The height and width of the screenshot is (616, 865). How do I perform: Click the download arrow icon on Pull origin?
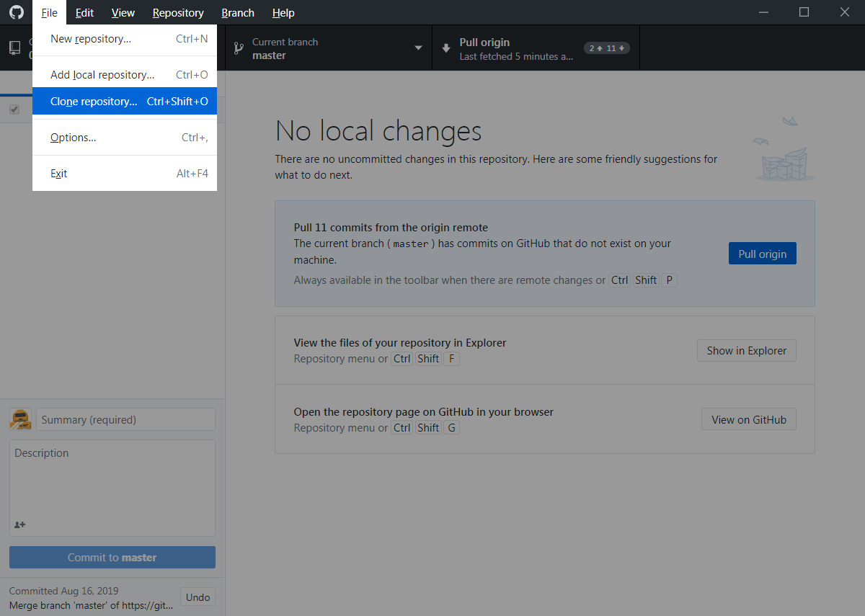[446, 48]
